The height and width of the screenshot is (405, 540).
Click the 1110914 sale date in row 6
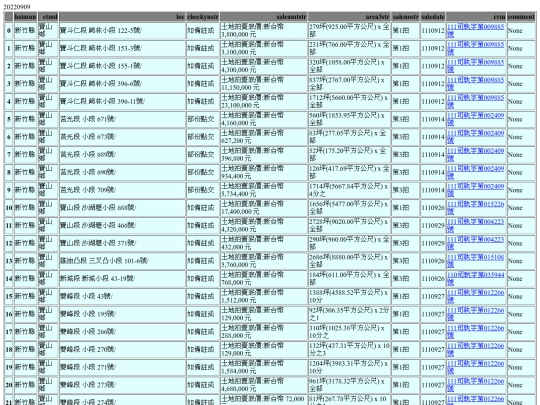point(433,137)
